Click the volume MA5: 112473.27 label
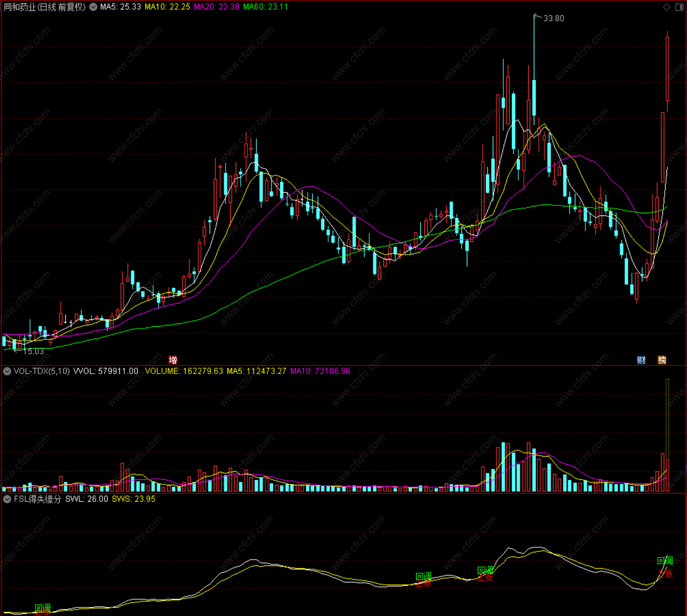The width and height of the screenshot is (687, 616). coord(257,371)
